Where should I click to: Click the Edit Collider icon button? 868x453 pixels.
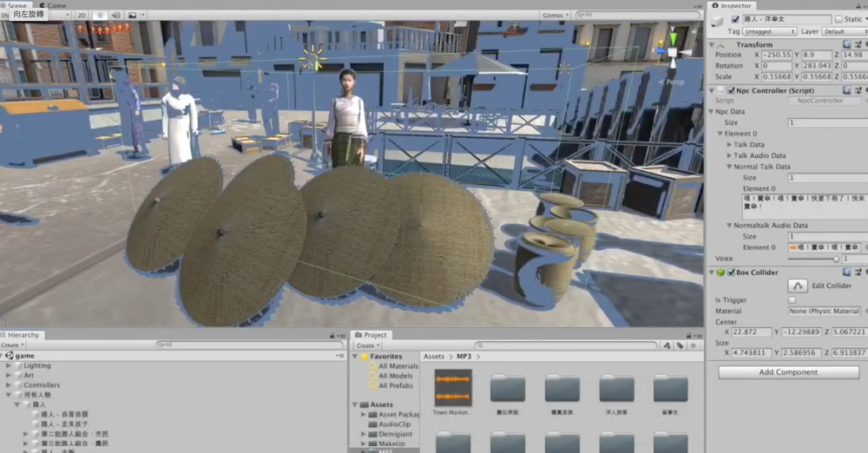[x=797, y=286]
